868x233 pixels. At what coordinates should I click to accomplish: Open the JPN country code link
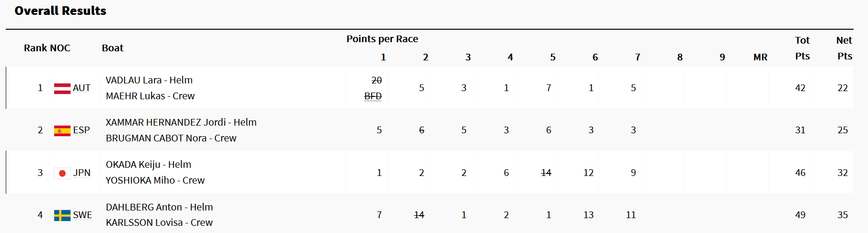[x=82, y=173]
